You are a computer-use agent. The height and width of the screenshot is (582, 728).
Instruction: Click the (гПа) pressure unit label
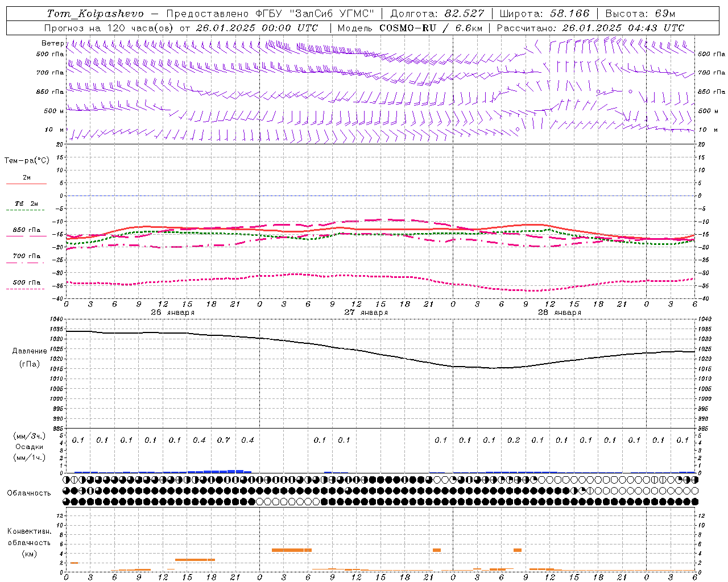pyautogui.click(x=30, y=364)
